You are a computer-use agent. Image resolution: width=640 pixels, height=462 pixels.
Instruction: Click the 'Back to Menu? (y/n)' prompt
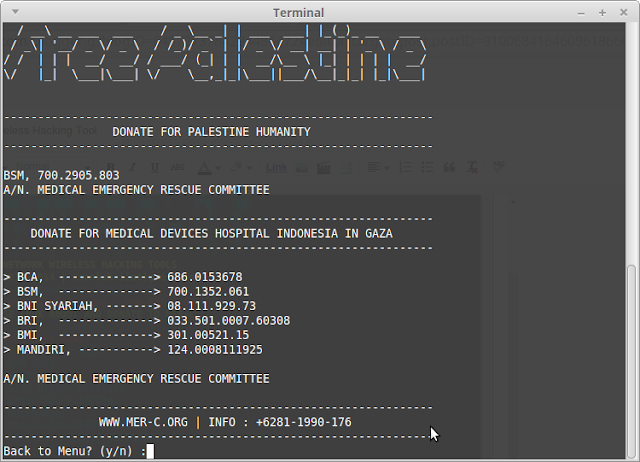click(x=68, y=451)
